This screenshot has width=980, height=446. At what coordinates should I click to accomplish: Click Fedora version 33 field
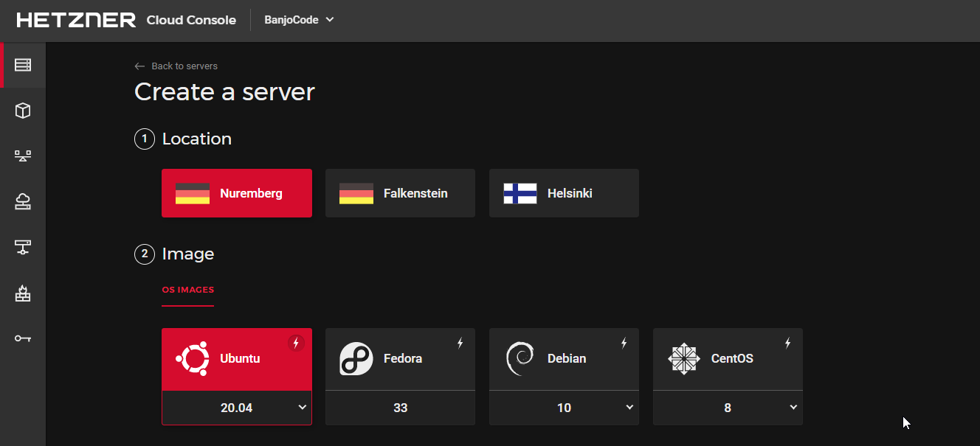click(x=401, y=408)
